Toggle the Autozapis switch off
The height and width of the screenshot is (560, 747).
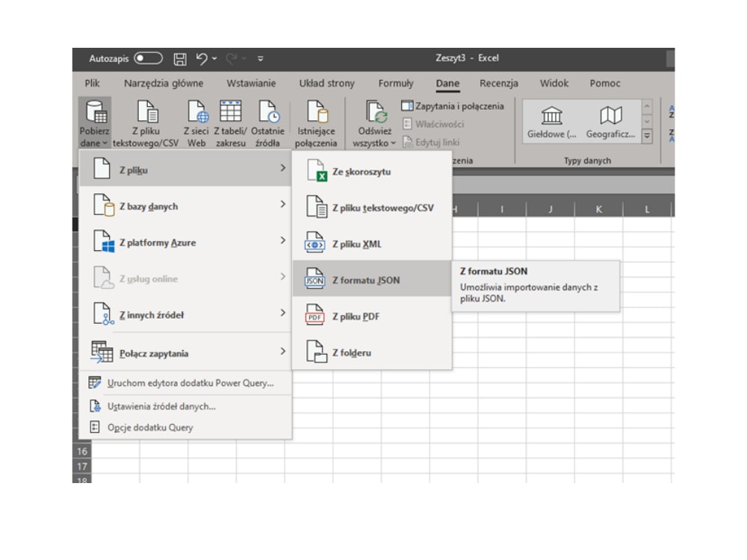coord(147,57)
